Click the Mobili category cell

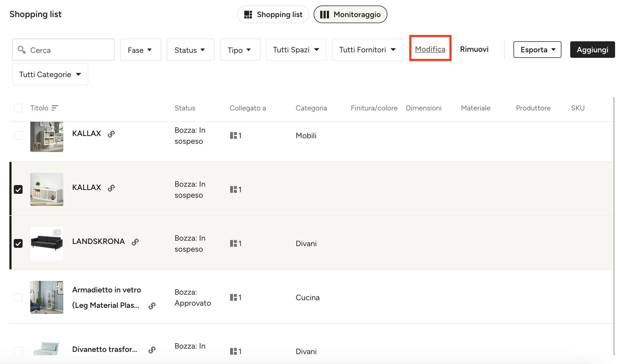[x=306, y=135]
